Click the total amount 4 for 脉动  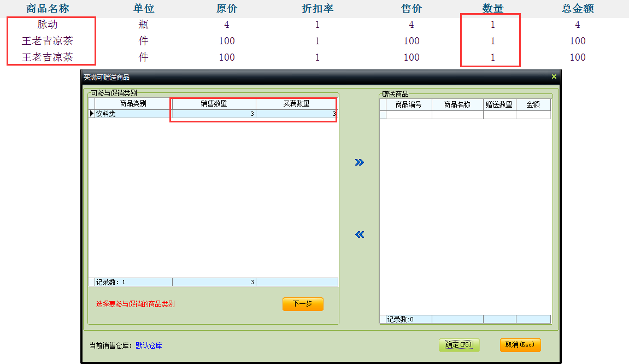click(578, 25)
